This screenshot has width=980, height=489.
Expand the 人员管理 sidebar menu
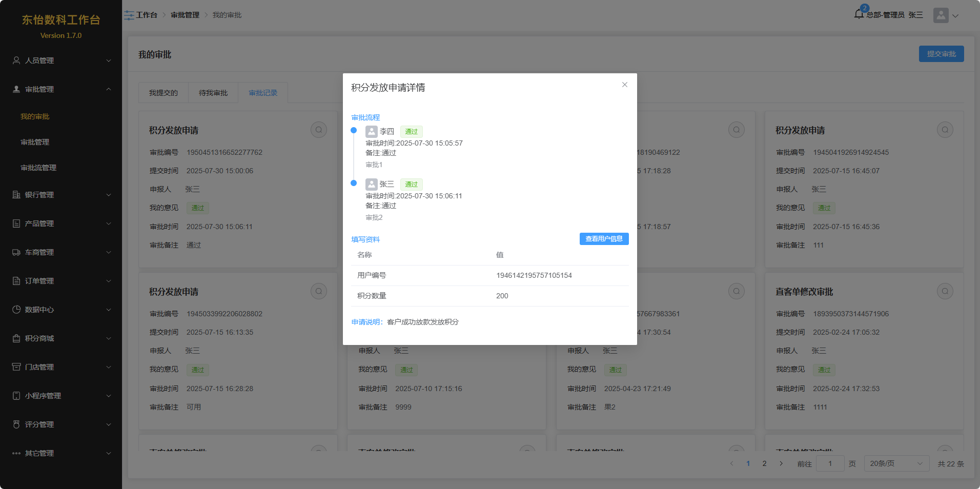(61, 60)
